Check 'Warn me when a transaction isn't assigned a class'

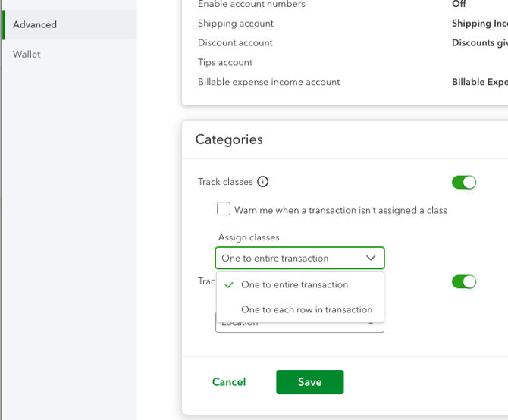pyautogui.click(x=224, y=208)
